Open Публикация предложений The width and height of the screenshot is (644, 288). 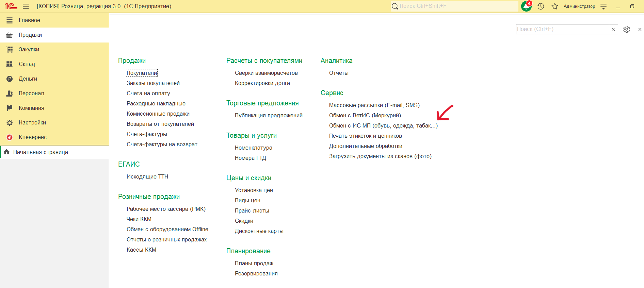269,115
